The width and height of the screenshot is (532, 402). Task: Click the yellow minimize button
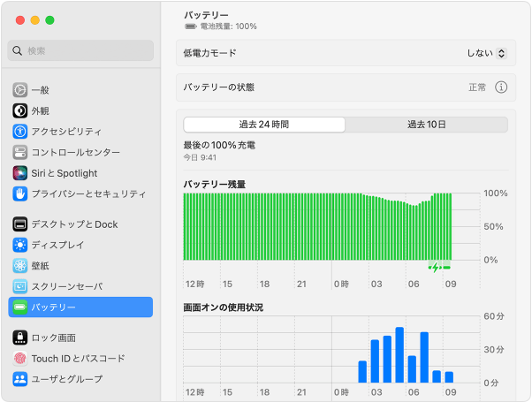35,20
